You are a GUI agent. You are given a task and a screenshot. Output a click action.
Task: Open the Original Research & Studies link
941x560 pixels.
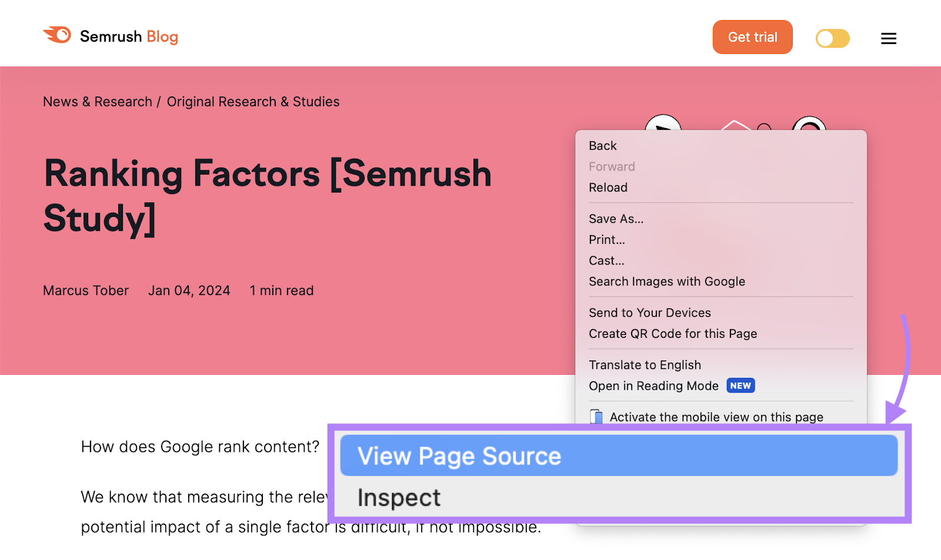click(253, 101)
